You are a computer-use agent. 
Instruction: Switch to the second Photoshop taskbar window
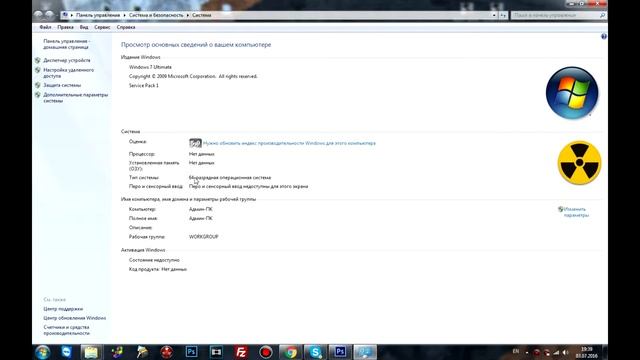tap(340, 352)
